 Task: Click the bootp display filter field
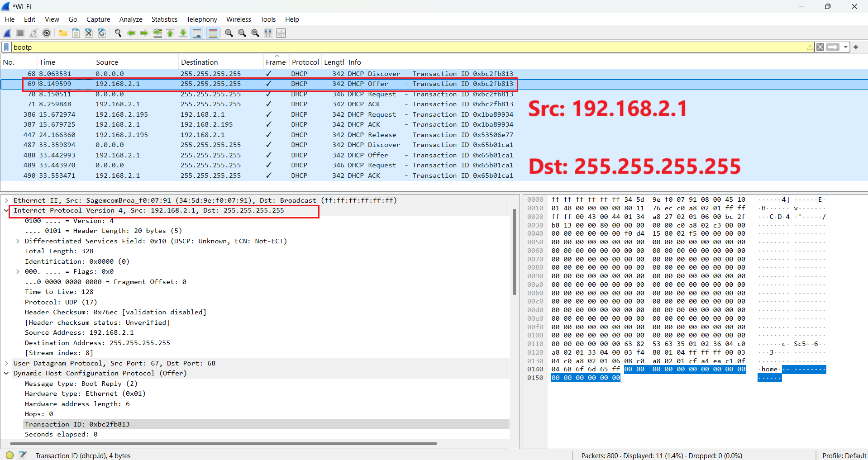407,47
